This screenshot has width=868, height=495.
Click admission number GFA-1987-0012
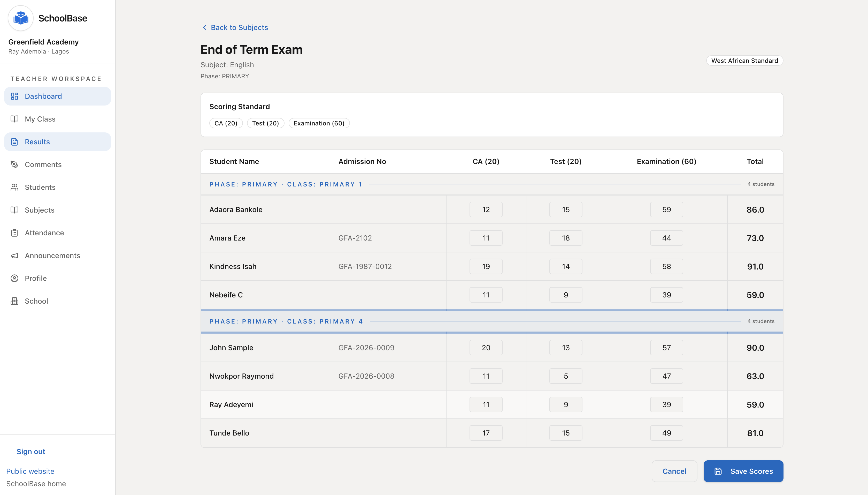(x=365, y=267)
